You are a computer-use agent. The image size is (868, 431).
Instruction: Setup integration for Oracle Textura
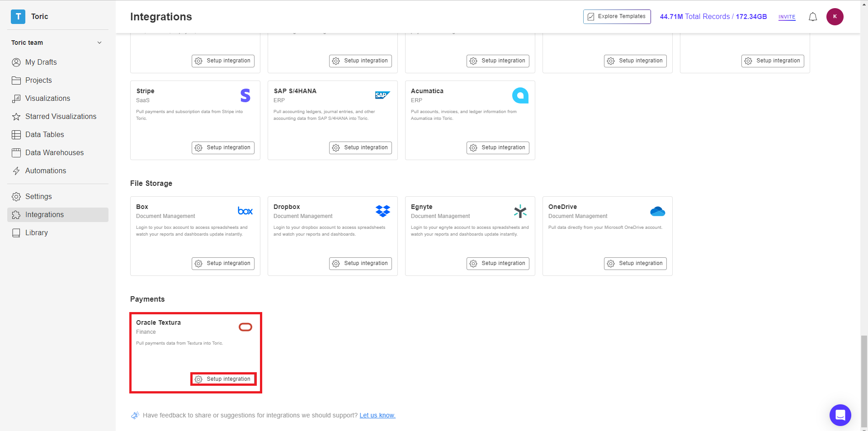[x=223, y=379]
